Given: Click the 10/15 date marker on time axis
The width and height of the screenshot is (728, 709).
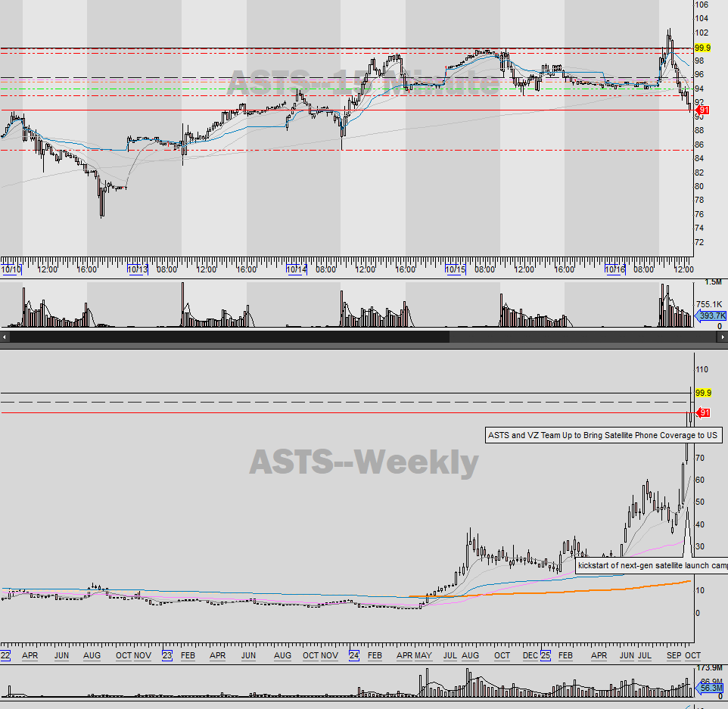Looking at the screenshot, I should [455, 269].
